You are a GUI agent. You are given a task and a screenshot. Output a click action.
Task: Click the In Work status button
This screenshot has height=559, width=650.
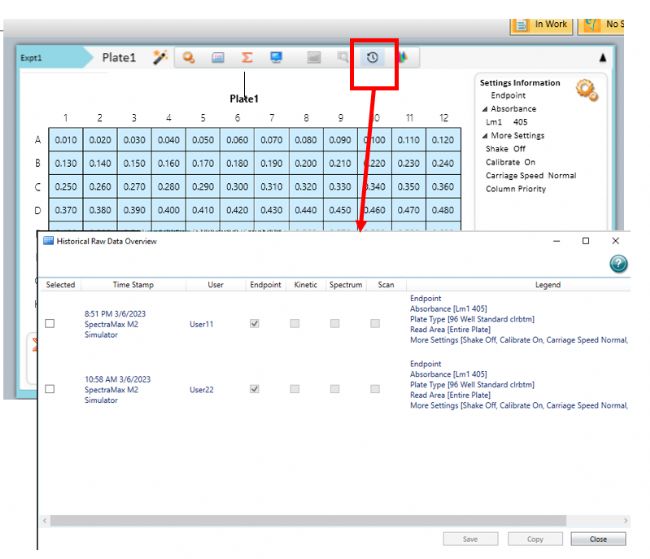click(540, 24)
